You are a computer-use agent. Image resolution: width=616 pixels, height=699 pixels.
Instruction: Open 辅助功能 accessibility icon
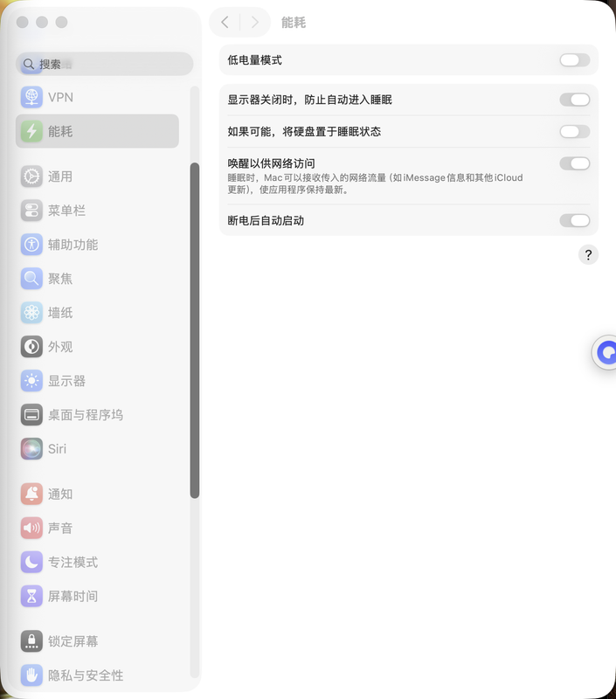coord(31,245)
